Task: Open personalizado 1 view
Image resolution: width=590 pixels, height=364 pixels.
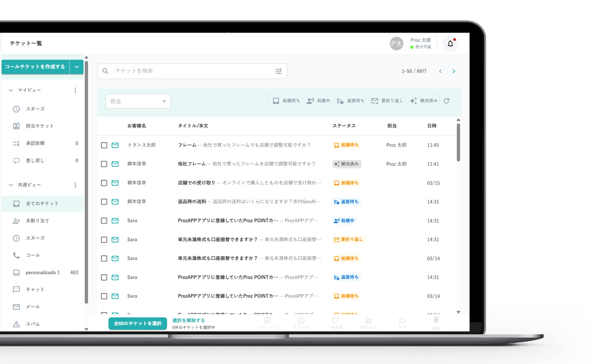Action: [x=43, y=273]
